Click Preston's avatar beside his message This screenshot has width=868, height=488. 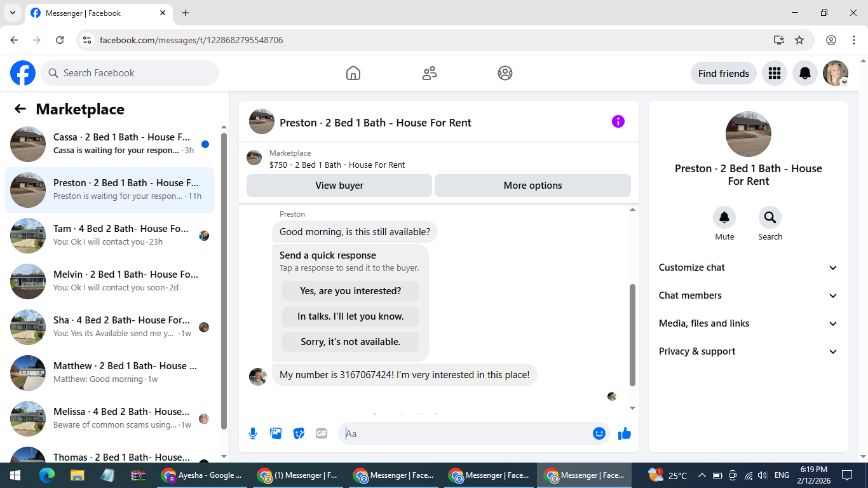(x=258, y=376)
